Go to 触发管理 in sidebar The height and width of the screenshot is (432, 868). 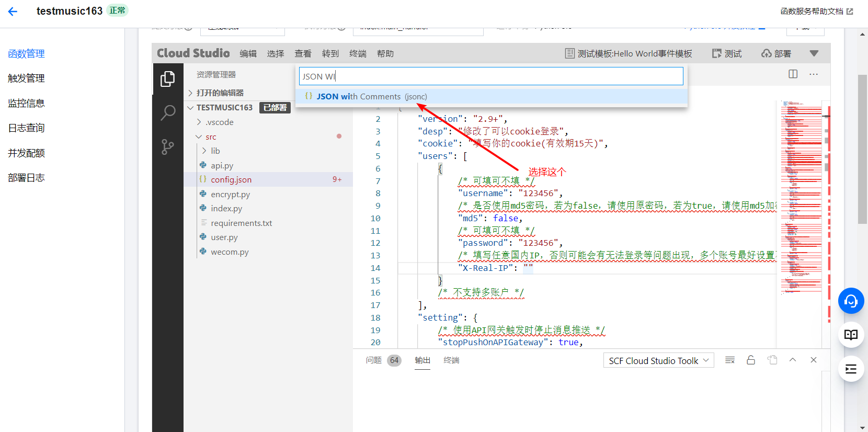pyautogui.click(x=26, y=78)
